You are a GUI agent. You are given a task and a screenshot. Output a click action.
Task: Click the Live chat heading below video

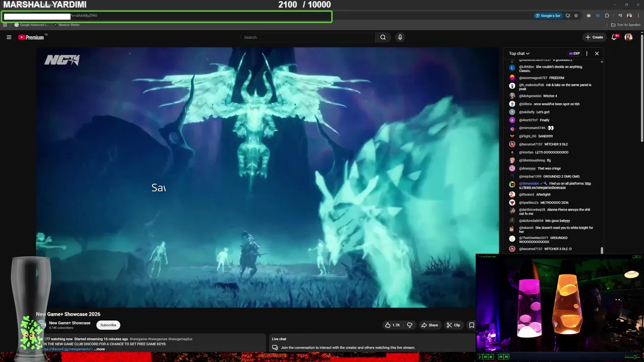coord(279,339)
